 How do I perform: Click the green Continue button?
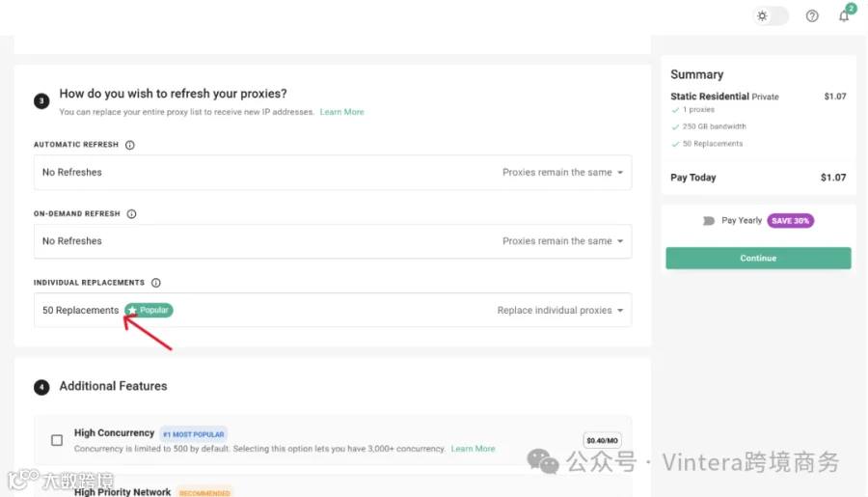pos(758,259)
